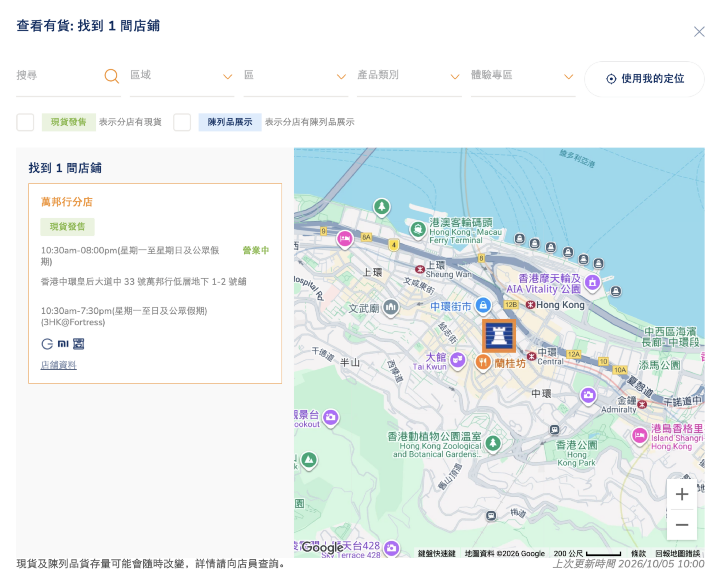Click the 文武廟 museum marker icon

pyautogui.click(x=391, y=307)
